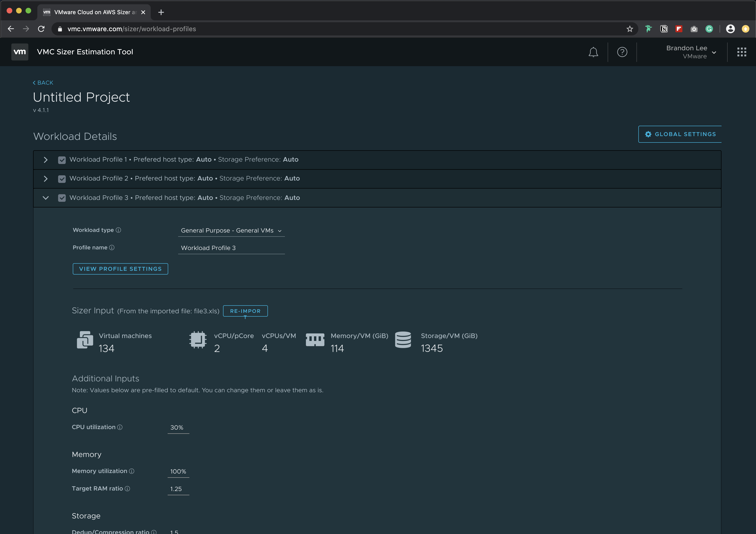The height and width of the screenshot is (534, 756).
Task: Click the Profile name input field
Action: (231, 248)
